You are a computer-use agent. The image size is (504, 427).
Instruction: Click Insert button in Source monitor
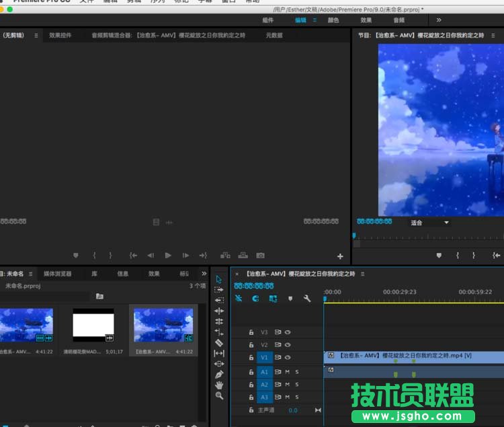(225, 256)
